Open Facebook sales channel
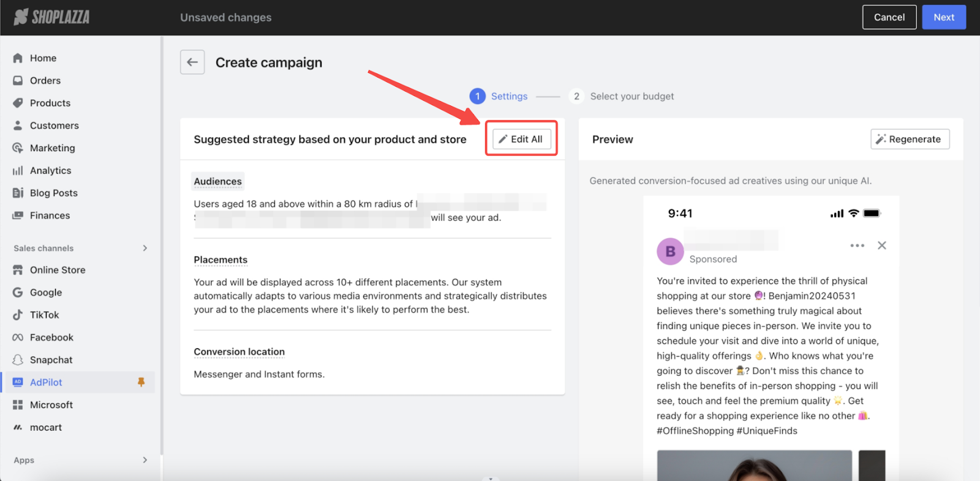980x481 pixels. pos(51,337)
